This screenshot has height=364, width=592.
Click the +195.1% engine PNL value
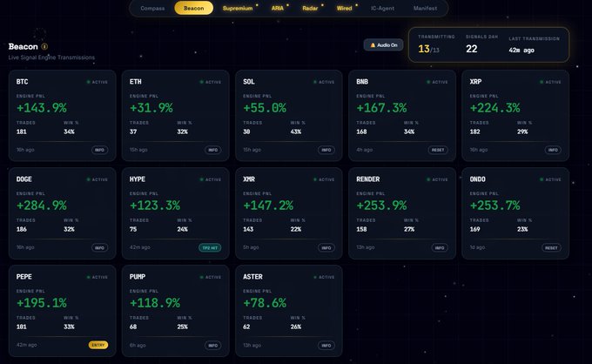coord(42,303)
